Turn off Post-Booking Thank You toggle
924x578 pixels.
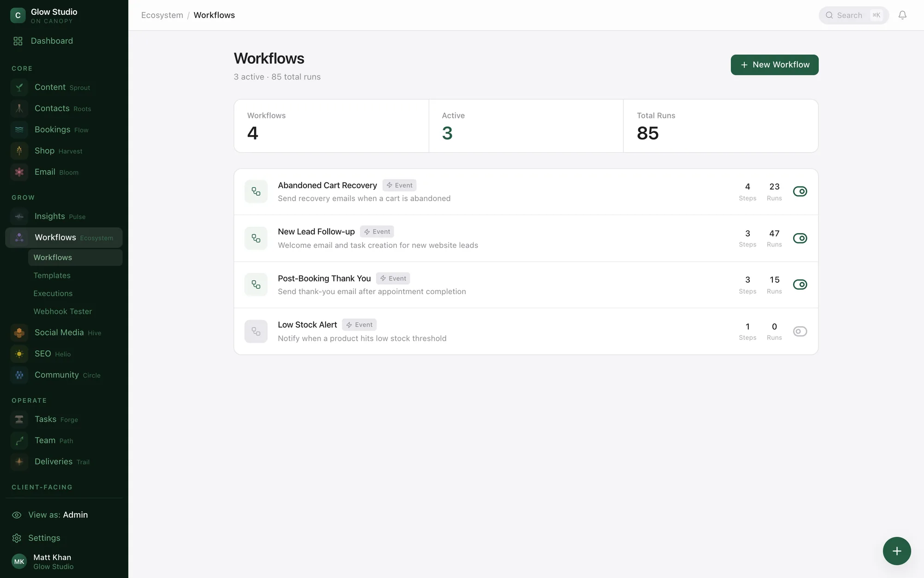[800, 284]
